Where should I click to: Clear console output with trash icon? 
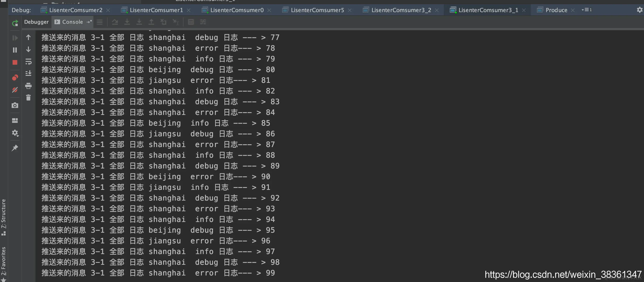tap(28, 98)
